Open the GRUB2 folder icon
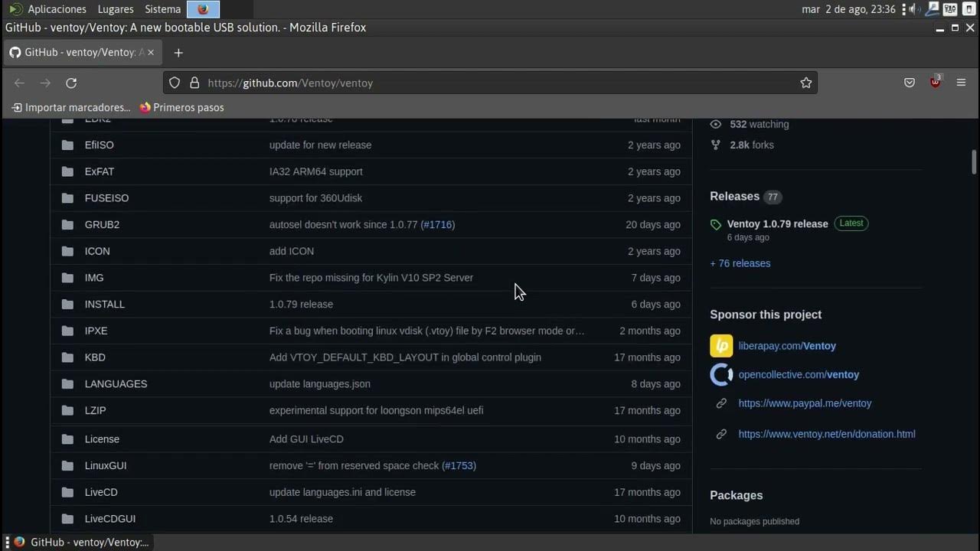This screenshot has height=551, width=980. 67,225
